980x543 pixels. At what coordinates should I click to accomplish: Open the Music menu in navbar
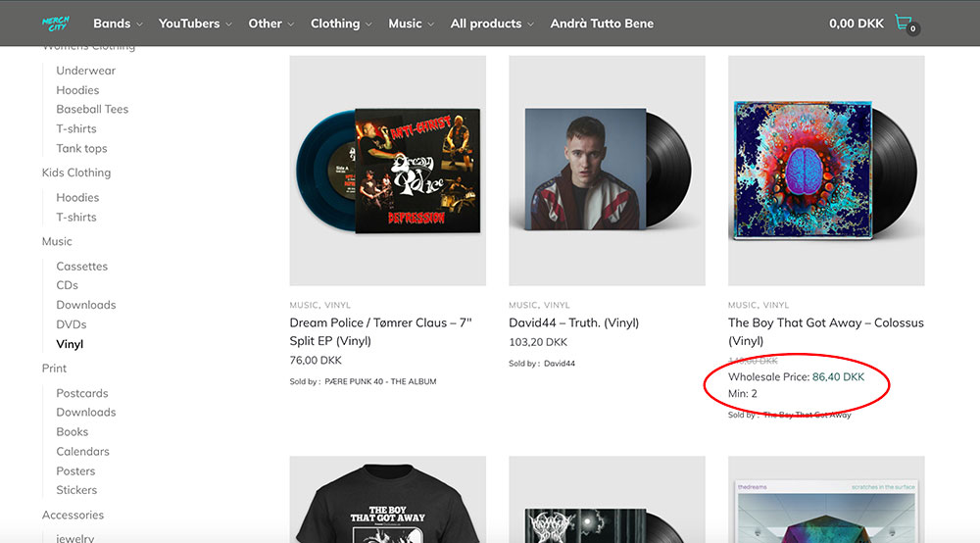tap(411, 24)
